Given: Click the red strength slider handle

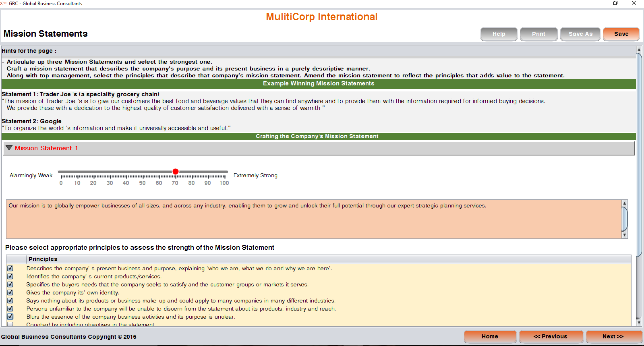Looking at the screenshot, I should (x=176, y=172).
